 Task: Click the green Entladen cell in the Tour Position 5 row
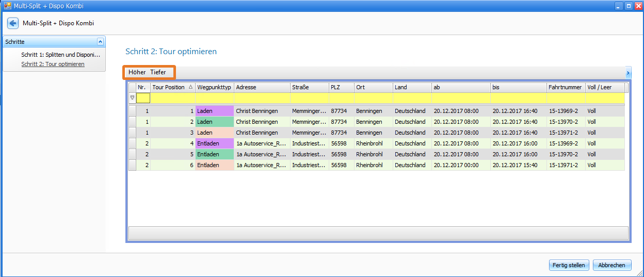(x=215, y=154)
